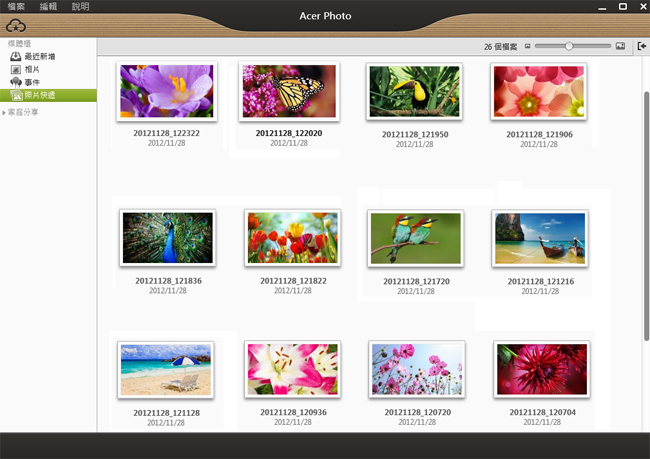
Task: Select the purple crocus photo 20121128_122322
Action: coord(166,91)
